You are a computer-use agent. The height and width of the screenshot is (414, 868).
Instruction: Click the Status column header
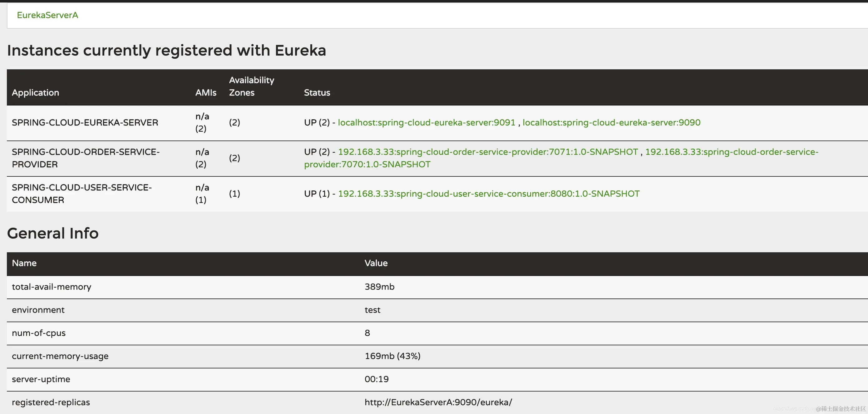click(317, 93)
